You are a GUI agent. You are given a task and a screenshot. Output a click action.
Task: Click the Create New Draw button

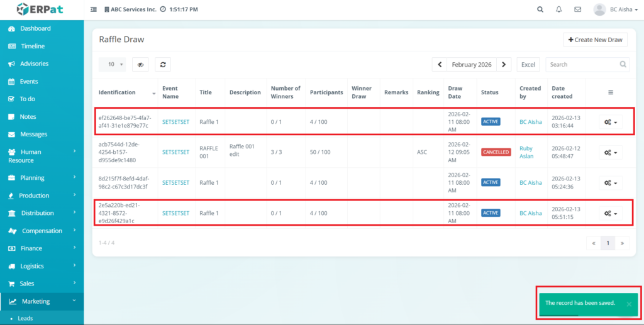pos(595,40)
